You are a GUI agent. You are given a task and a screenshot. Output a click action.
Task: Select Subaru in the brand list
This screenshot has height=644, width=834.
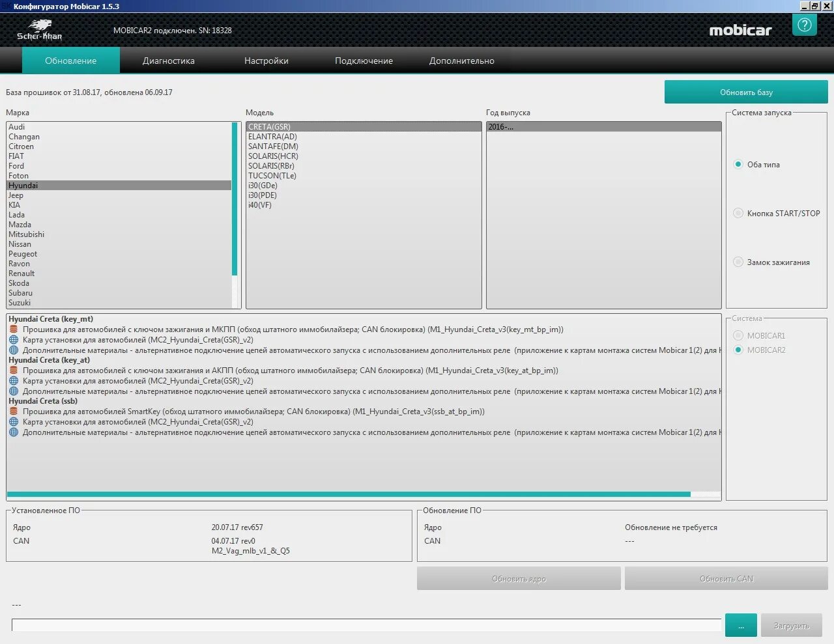click(119, 293)
